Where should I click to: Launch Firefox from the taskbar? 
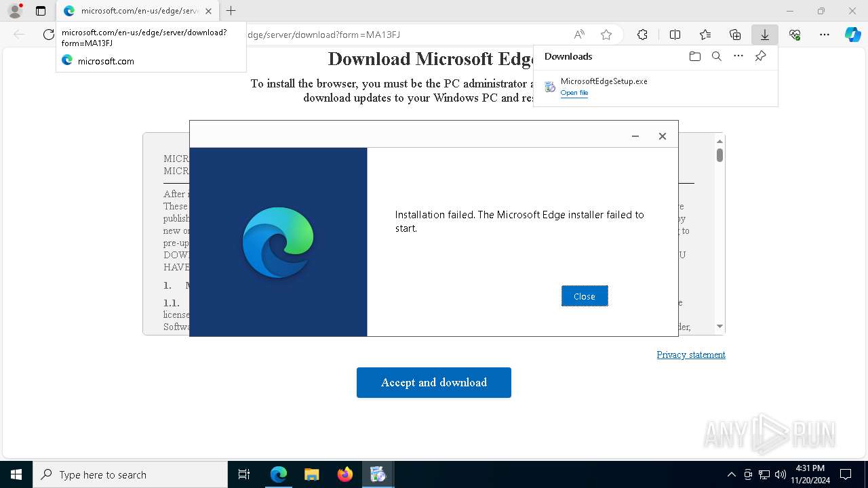click(345, 474)
